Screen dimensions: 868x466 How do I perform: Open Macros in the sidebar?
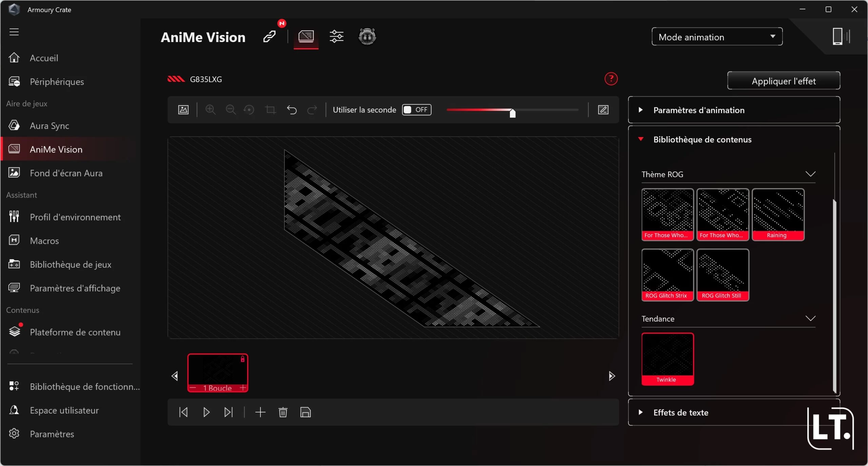coord(70,241)
